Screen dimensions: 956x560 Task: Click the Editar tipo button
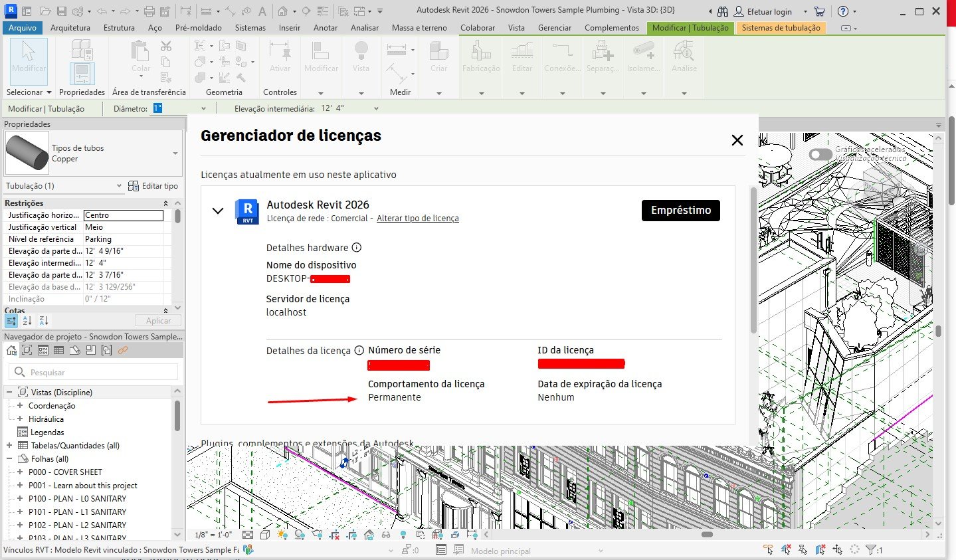pos(153,186)
